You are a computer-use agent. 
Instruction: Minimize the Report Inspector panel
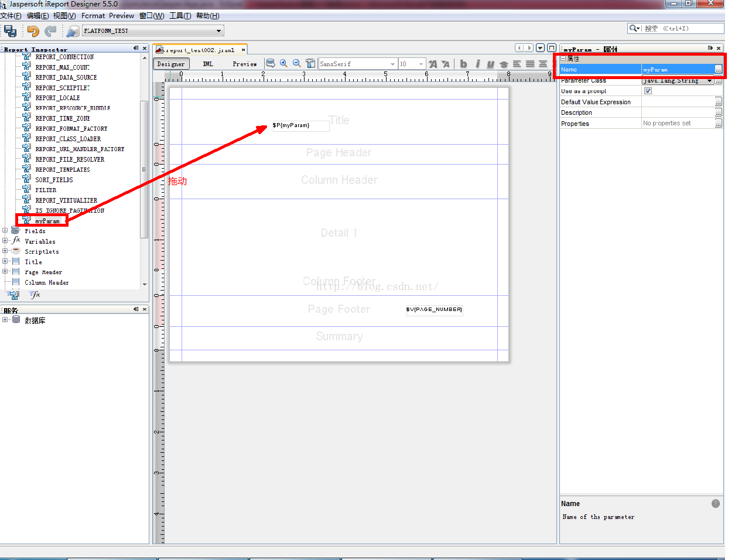point(136,48)
